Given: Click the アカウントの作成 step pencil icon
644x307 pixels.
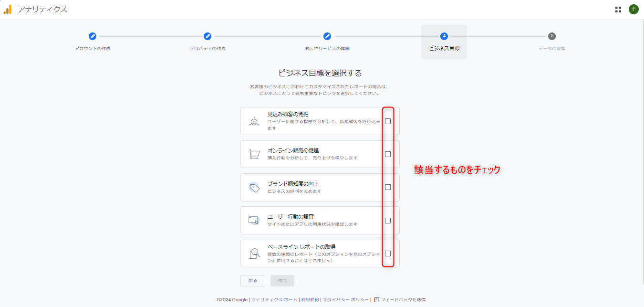Looking at the screenshot, I should tap(93, 36).
